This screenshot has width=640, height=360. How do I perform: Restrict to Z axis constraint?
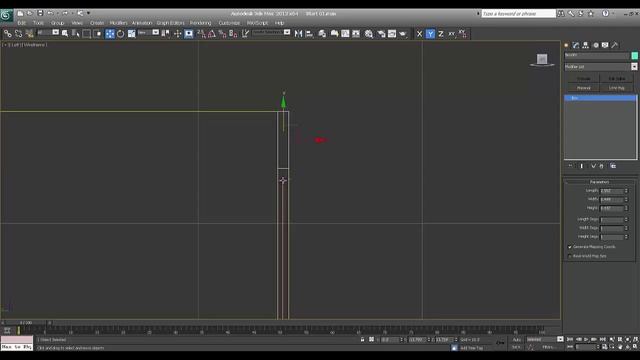click(x=441, y=34)
